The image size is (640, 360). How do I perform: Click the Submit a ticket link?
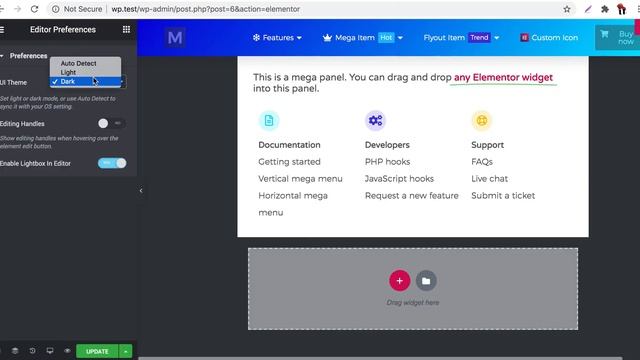pyautogui.click(x=503, y=196)
